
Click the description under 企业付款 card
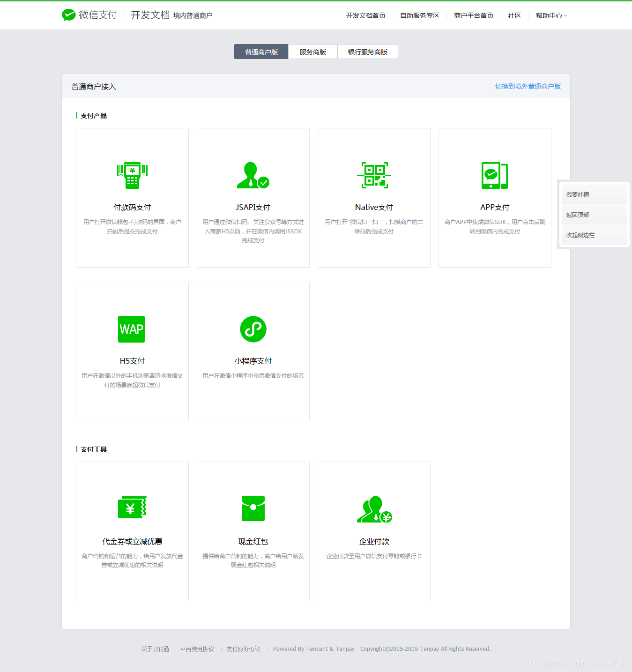(374, 556)
